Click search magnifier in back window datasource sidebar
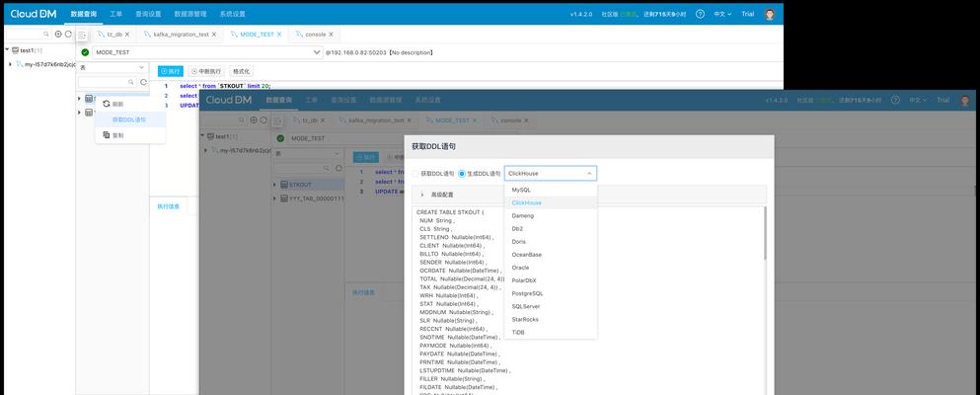The width and height of the screenshot is (980, 395). tap(46, 35)
